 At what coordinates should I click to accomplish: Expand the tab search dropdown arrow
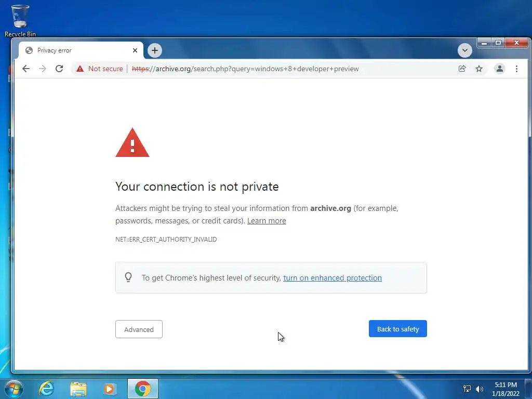pos(465,50)
